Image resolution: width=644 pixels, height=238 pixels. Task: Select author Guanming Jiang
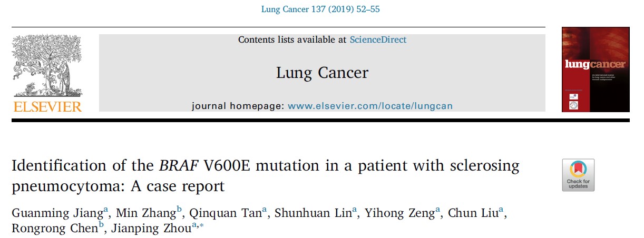[57, 213]
